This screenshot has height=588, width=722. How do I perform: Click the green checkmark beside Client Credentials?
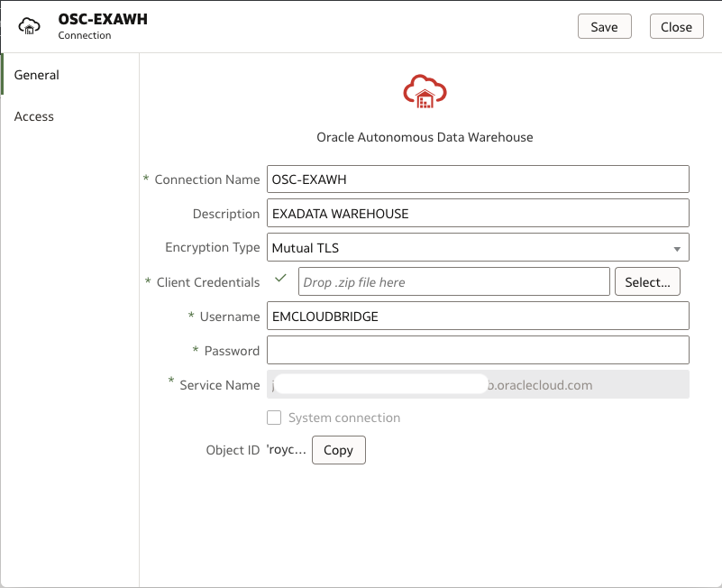click(x=280, y=279)
